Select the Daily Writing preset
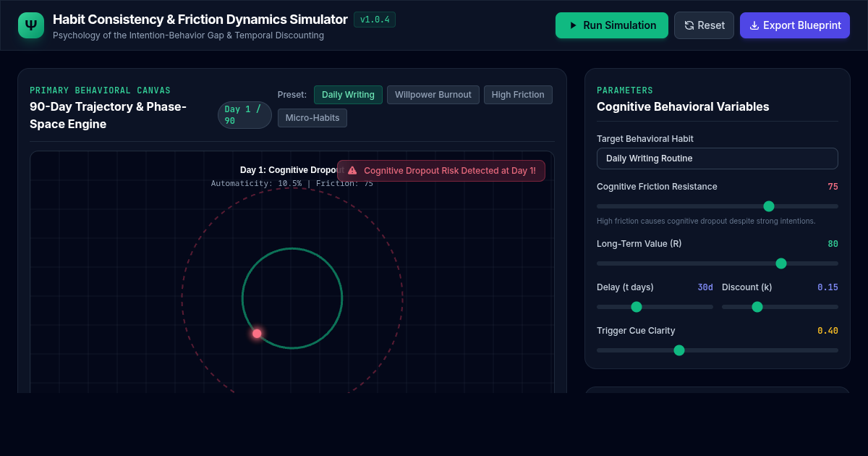 [348, 95]
